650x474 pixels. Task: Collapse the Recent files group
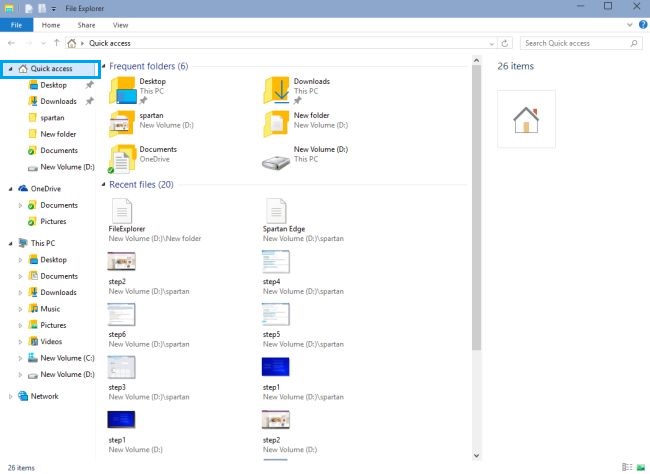pyautogui.click(x=103, y=185)
